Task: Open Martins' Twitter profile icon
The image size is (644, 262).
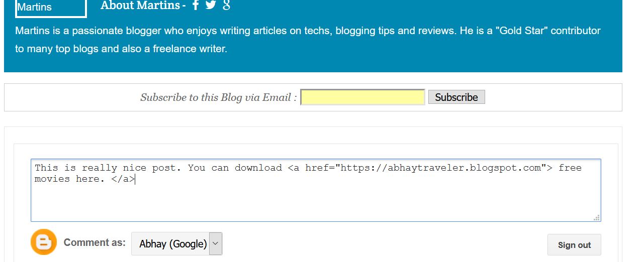Action: pos(211,6)
